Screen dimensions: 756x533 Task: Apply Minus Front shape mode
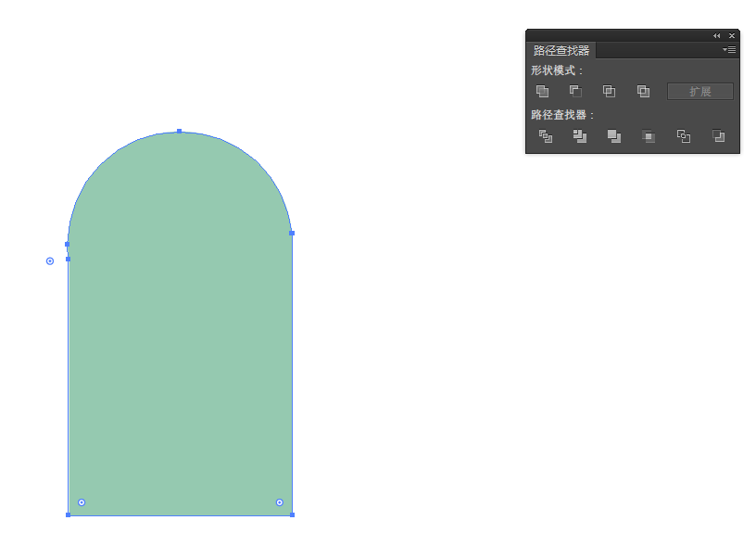tap(575, 91)
